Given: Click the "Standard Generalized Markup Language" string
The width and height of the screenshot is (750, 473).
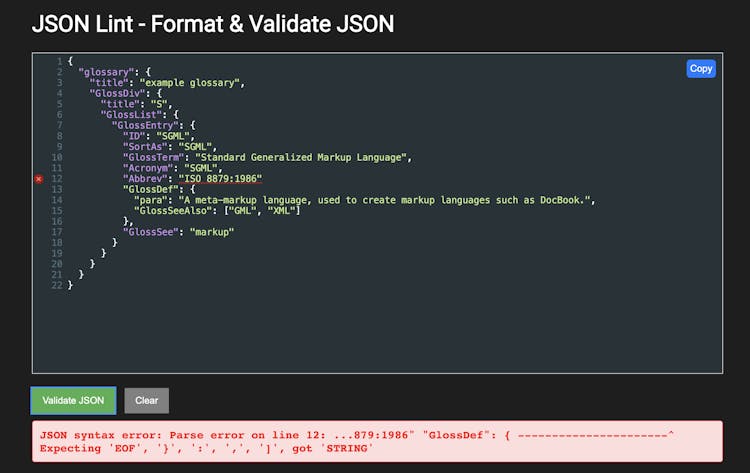Looking at the screenshot, I should click(x=302, y=157).
